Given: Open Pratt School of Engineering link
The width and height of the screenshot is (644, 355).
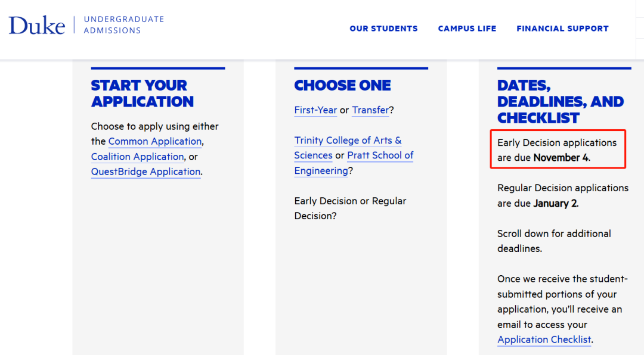Looking at the screenshot, I should (380, 155).
